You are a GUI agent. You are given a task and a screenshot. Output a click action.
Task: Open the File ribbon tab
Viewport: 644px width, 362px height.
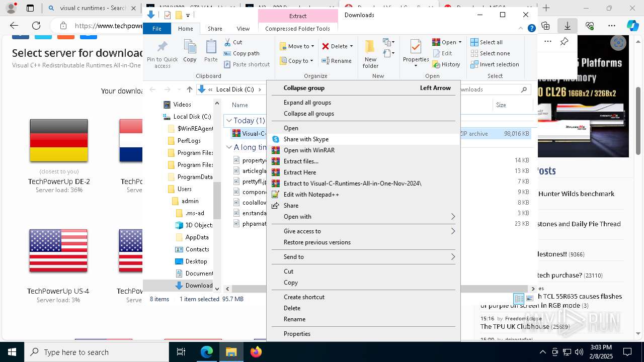pos(157,29)
